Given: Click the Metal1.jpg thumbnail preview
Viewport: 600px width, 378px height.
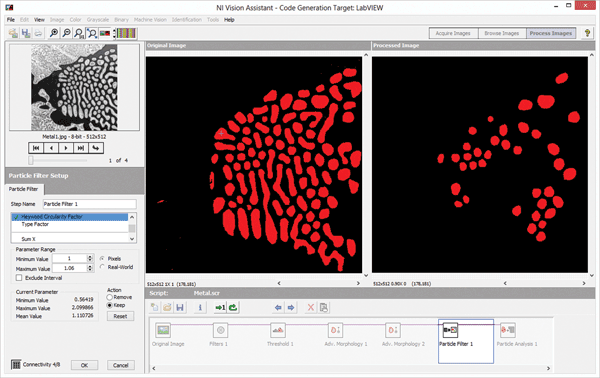Looking at the screenshot, I should (x=74, y=87).
